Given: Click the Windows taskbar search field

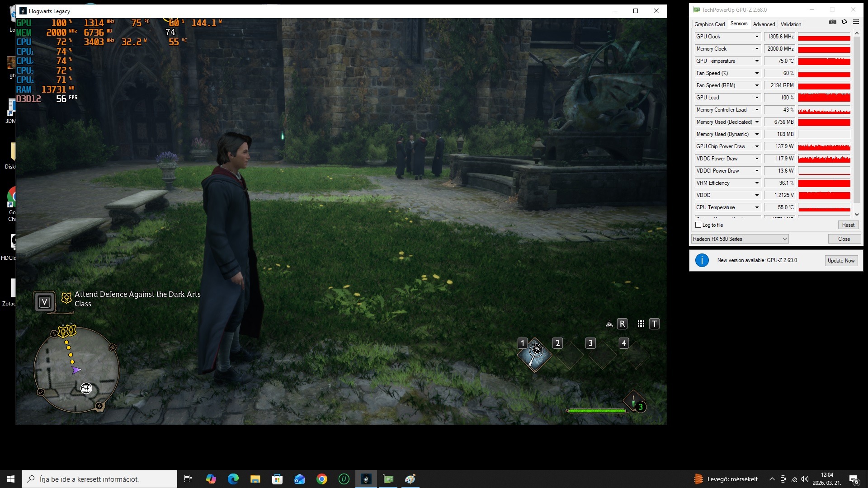Looking at the screenshot, I should pyautogui.click(x=99, y=479).
